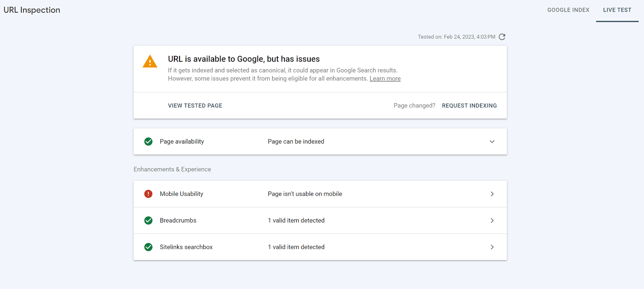
Task: Open Sitelinks searchbox details arrow
Action: 492,247
